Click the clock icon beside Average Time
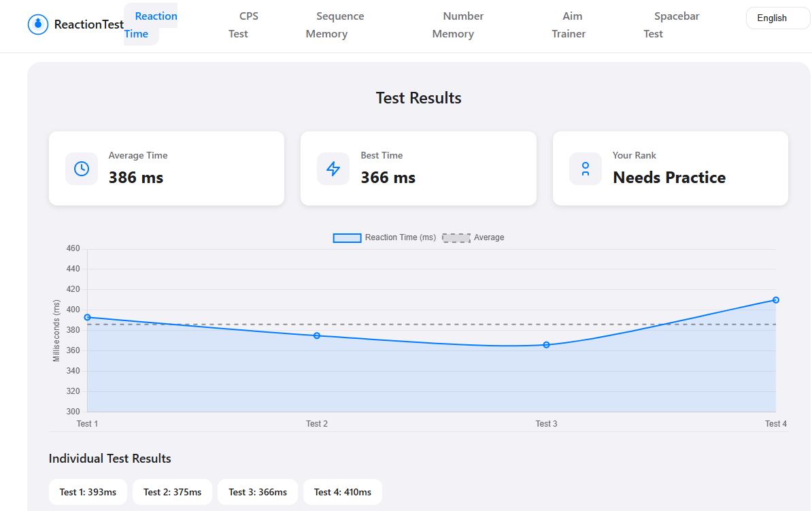This screenshot has width=812, height=511. pyautogui.click(x=81, y=168)
